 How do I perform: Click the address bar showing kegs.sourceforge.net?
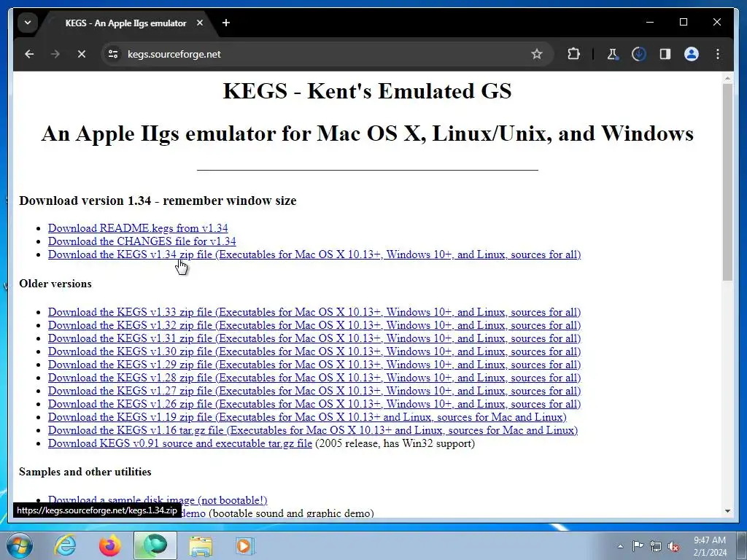326,54
